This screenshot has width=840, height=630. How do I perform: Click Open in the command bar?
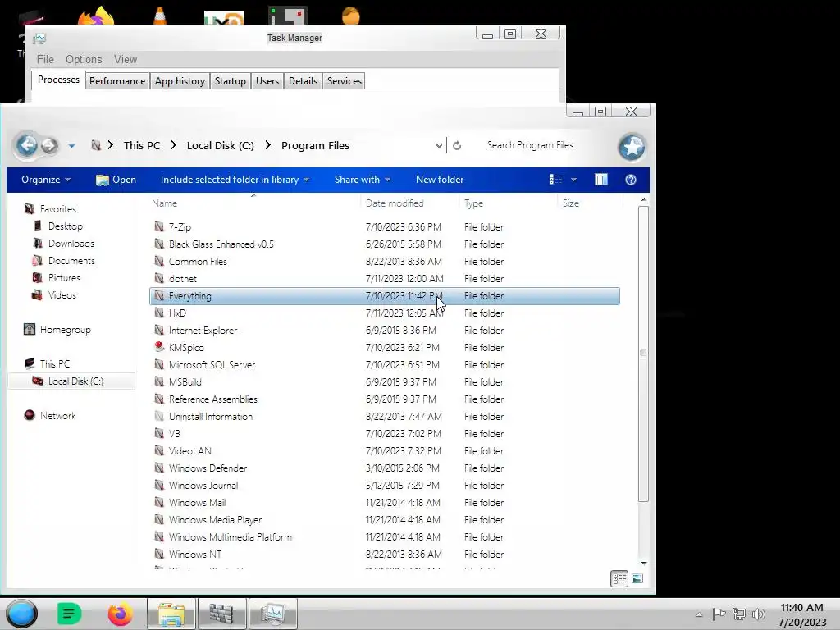(116, 180)
